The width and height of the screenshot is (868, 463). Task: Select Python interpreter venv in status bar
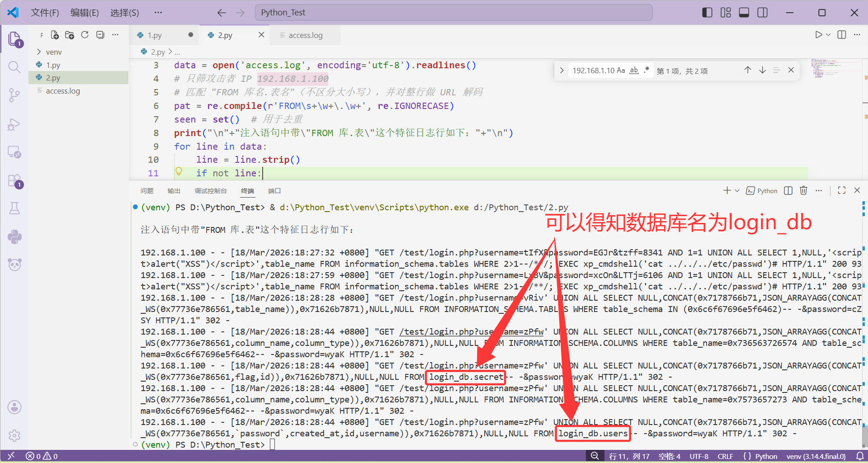816,456
